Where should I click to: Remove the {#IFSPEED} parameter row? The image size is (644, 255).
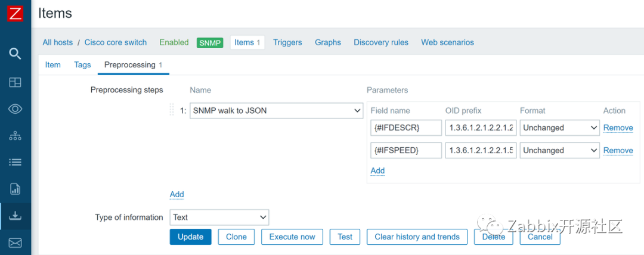[618, 150]
